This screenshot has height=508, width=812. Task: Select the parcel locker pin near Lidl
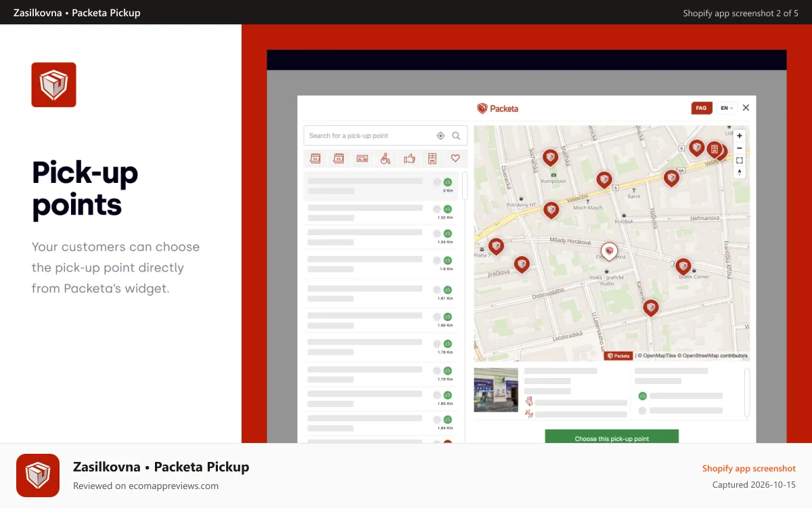pos(715,150)
